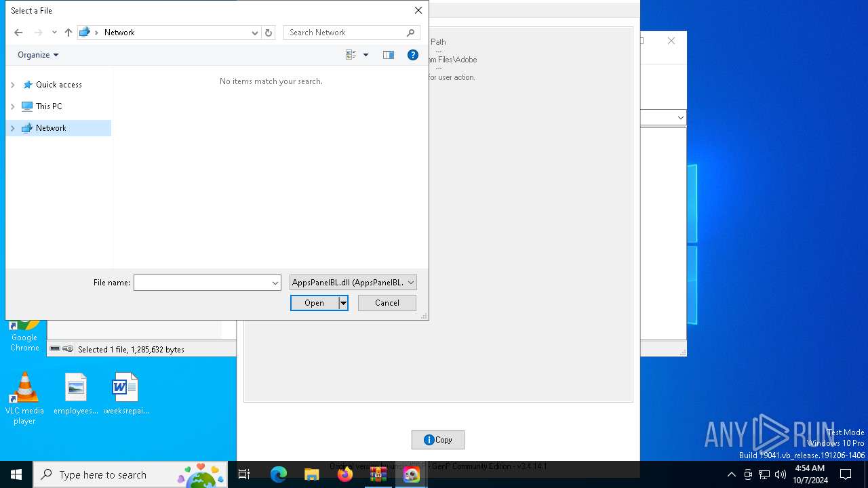Click the Copy button in GenP window
This screenshot has width=868, height=488.
pos(438,440)
